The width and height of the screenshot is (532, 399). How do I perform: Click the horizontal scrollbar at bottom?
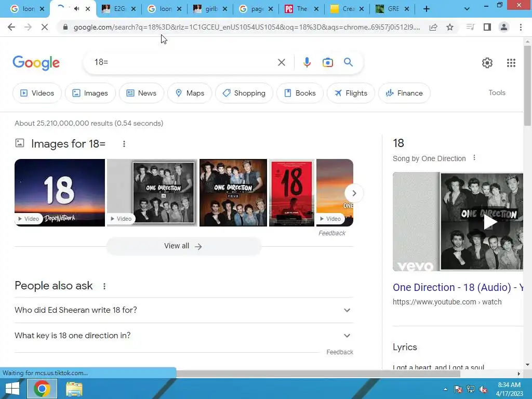pyautogui.click(x=318, y=374)
